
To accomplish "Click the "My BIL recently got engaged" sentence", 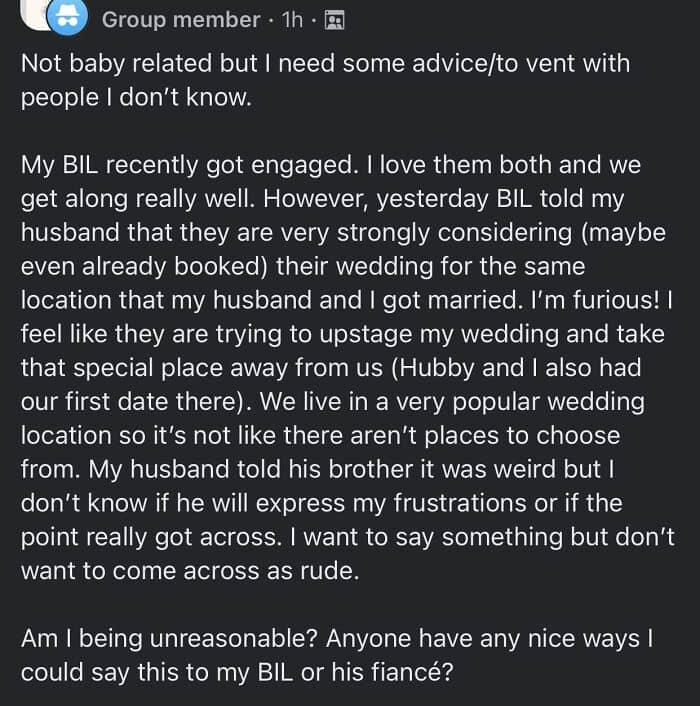I will point(178,164).
